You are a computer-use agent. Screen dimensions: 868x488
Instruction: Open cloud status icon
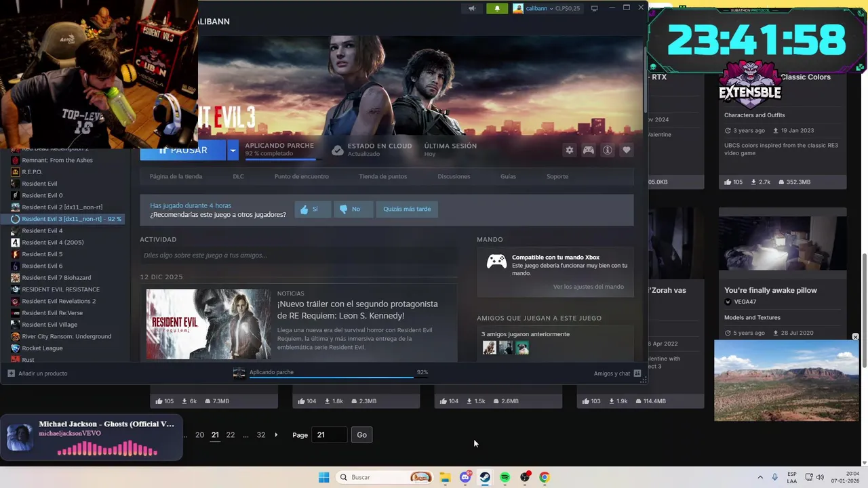click(x=337, y=150)
